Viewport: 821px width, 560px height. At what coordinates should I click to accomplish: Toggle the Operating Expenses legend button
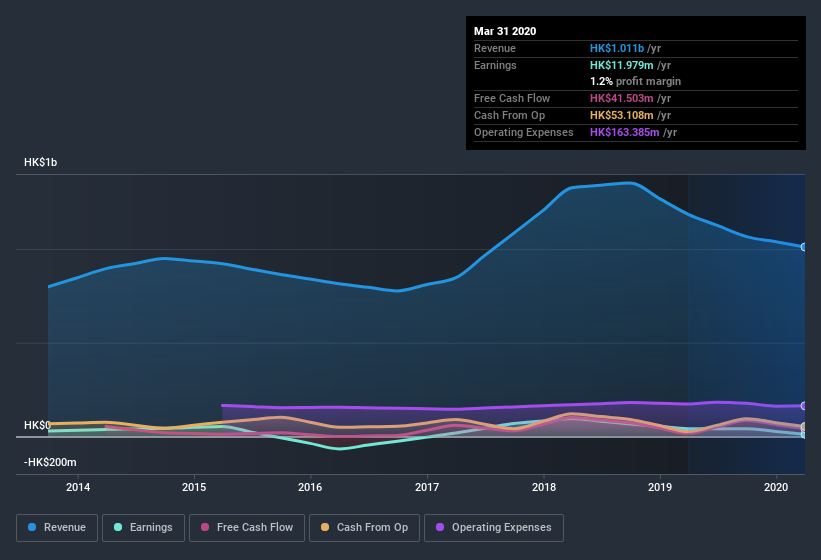pyautogui.click(x=494, y=528)
